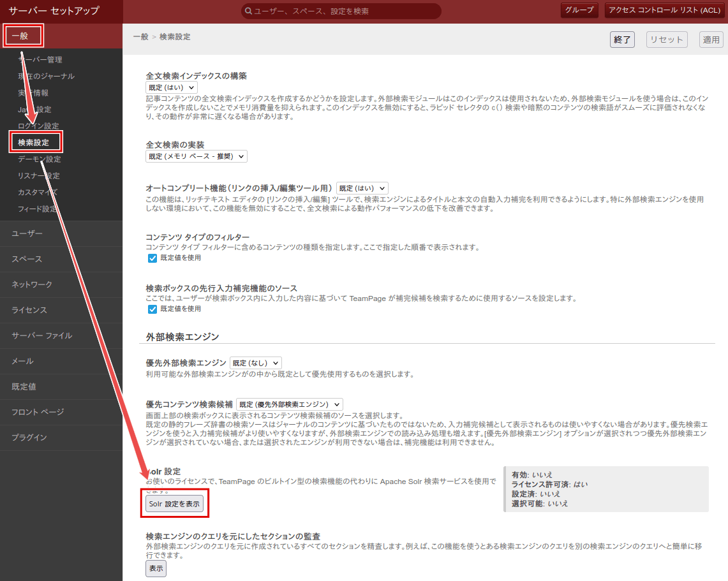Click 有効: いいえ status text
The height and width of the screenshot is (581, 728).
pos(532,474)
